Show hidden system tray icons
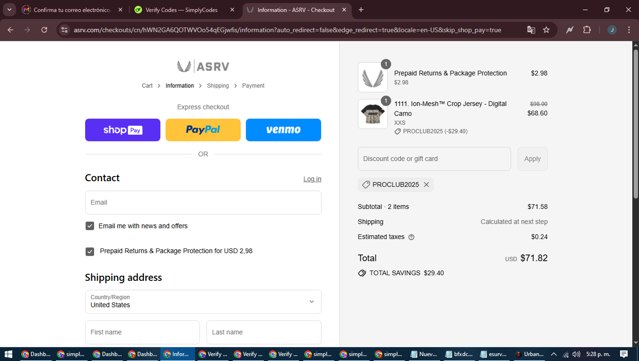The width and height of the screenshot is (639, 361). click(553, 354)
